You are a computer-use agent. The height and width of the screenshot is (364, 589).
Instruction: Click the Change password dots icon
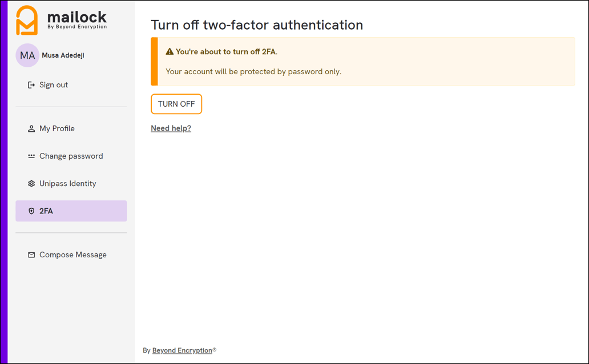(31, 156)
